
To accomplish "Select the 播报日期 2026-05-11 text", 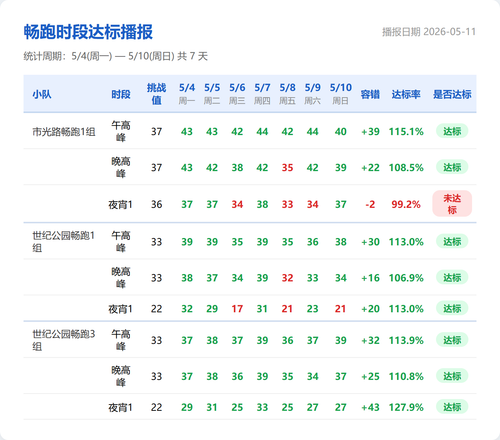I will [x=429, y=32].
